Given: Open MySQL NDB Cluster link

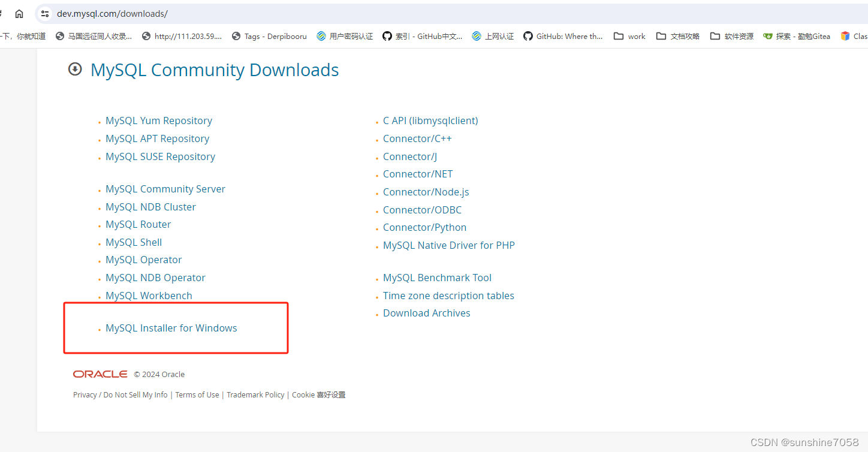Looking at the screenshot, I should pyautogui.click(x=150, y=207).
